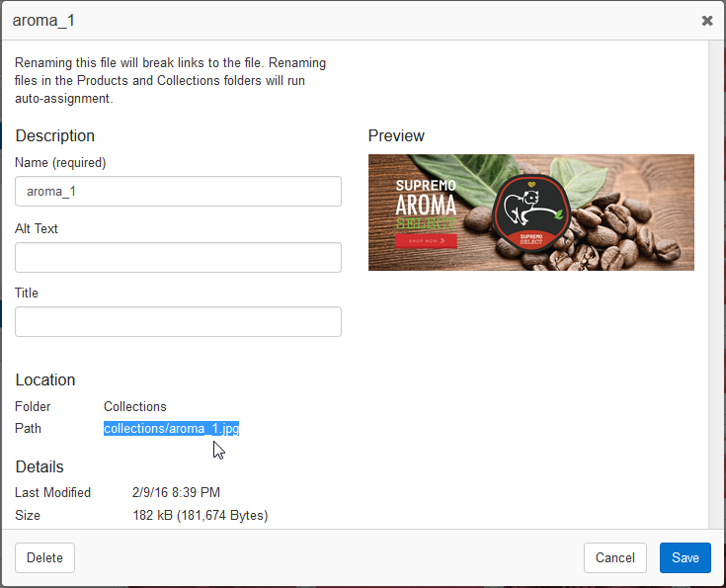Image resolution: width=726 pixels, height=588 pixels.
Task: Click the highlighted path collections/aroma_1.jpg
Action: point(171,429)
